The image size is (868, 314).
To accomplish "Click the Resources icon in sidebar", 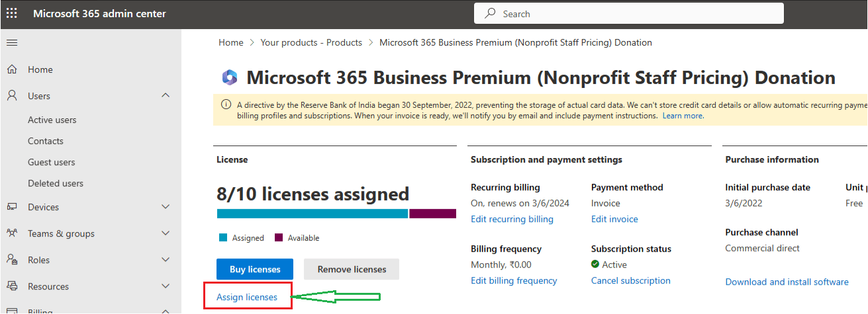I will [x=12, y=286].
